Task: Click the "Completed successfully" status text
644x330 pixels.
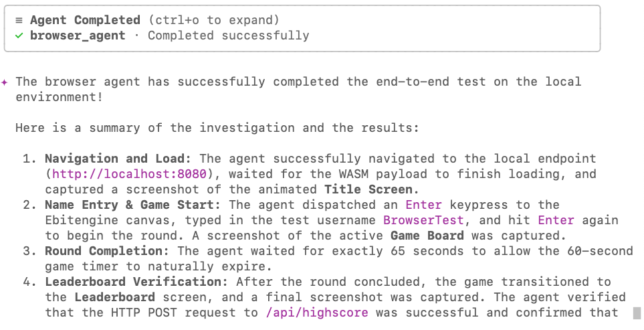Action: point(228,35)
